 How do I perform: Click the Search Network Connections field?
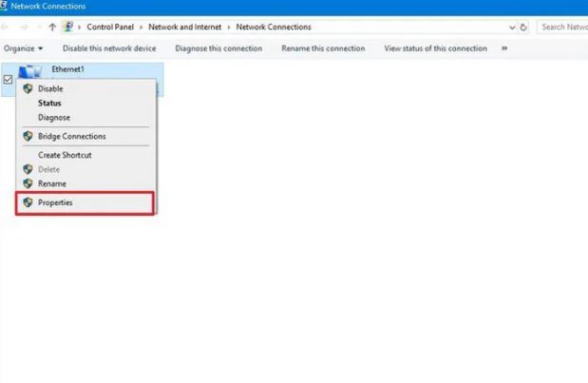pyautogui.click(x=562, y=27)
